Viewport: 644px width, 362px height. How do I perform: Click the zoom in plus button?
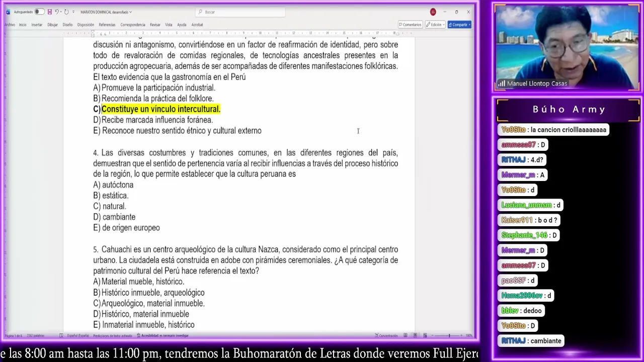[x=461, y=335]
